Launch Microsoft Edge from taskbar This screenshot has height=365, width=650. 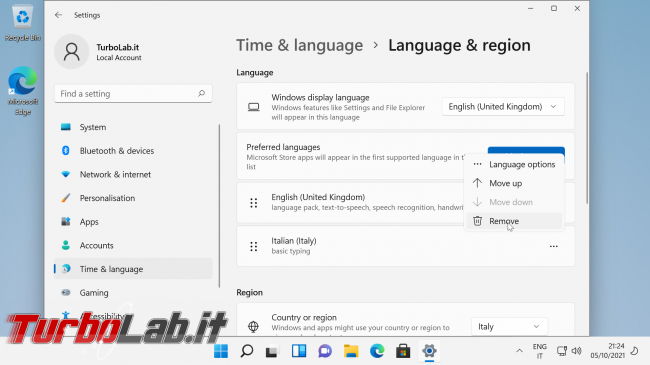point(377,351)
